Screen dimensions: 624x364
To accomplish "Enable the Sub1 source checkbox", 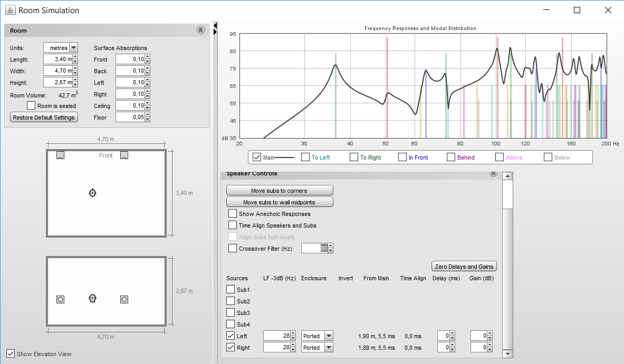I will (x=231, y=289).
